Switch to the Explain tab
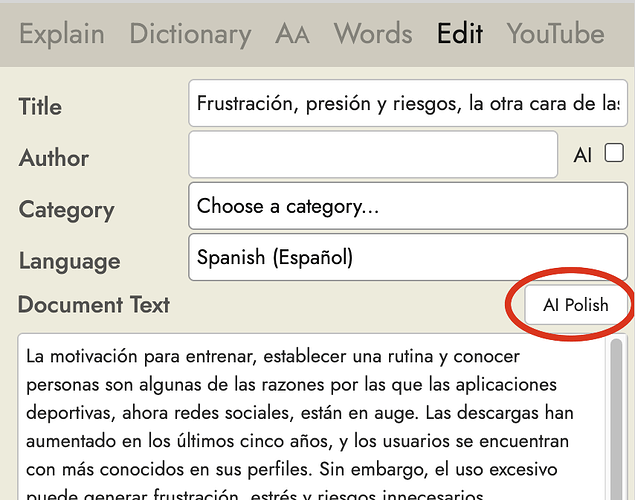 click(x=61, y=34)
